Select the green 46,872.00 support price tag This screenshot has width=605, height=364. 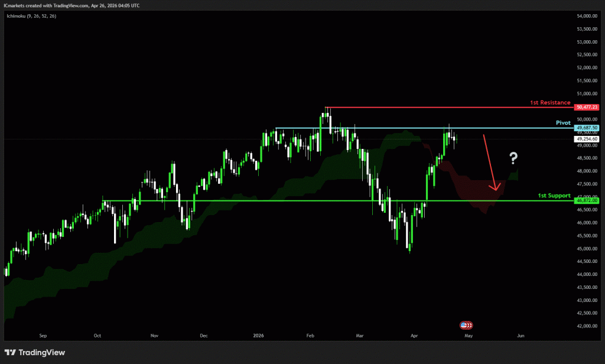587,201
